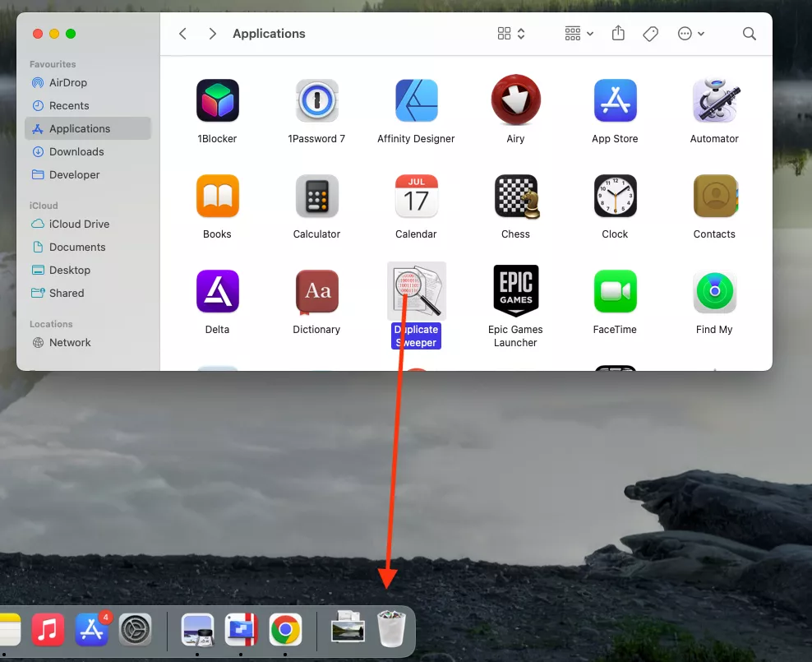Select the Find My app icon
The image size is (812, 662).
[x=714, y=292]
